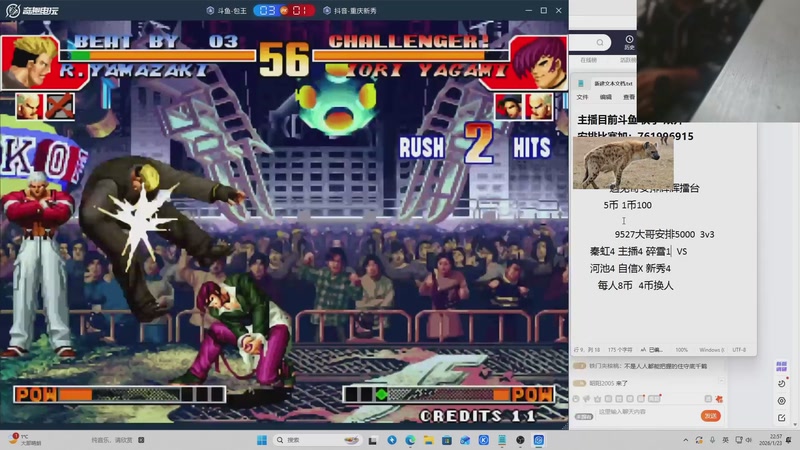This screenshot has width=800, height=450.
Task: Click the chat input field 这里输入聊天内容
Action: (645, 412)
